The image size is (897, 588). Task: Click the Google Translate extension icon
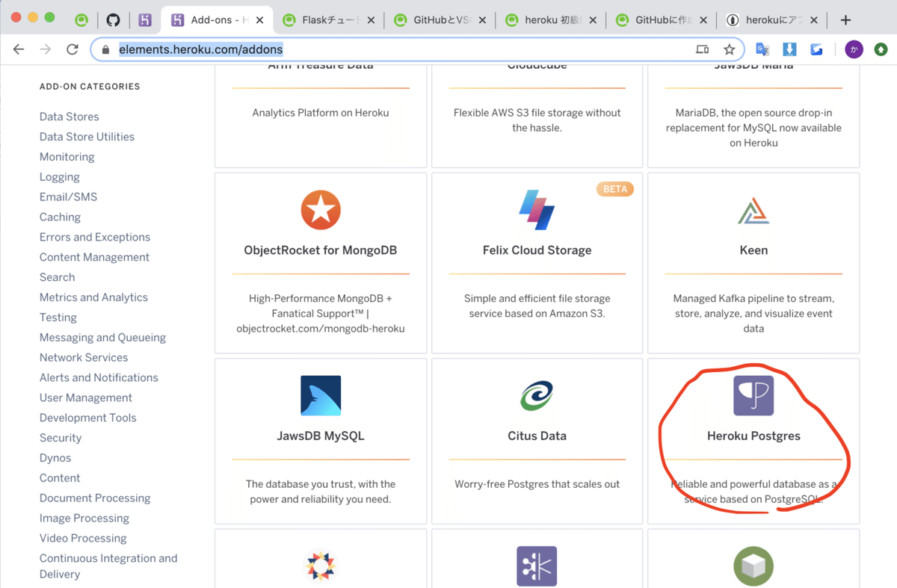[762, 49]
